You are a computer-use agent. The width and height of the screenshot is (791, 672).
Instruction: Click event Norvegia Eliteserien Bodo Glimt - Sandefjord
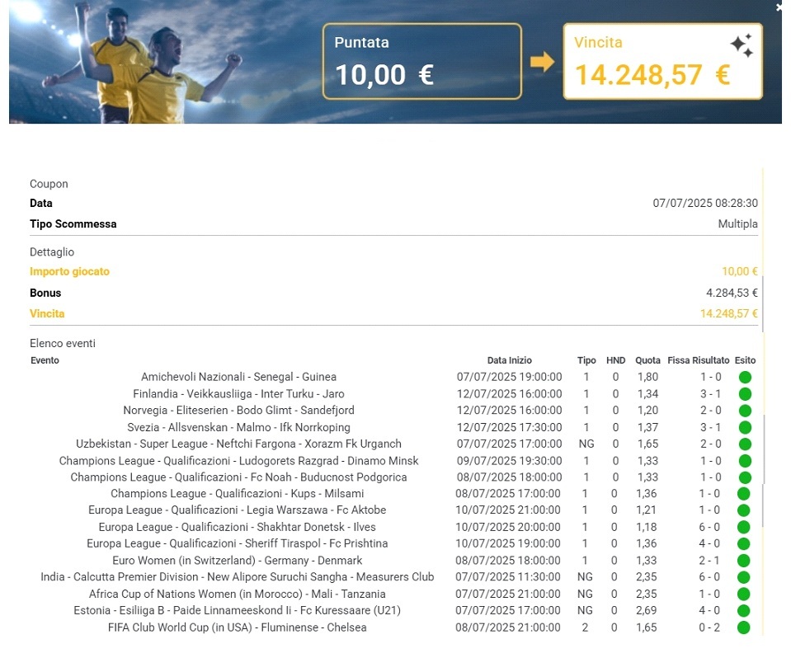238,411
